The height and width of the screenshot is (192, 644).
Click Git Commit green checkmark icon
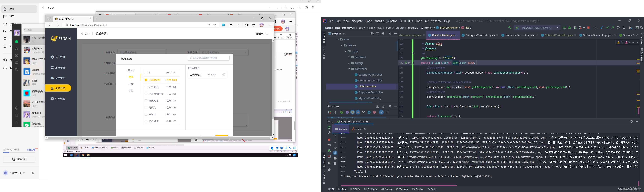pyautogui.click(x=607, y=28)
